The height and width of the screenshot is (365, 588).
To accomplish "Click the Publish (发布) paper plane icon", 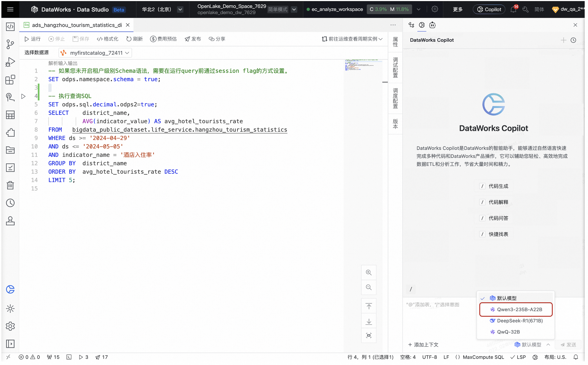I will (x=188, y=39).
